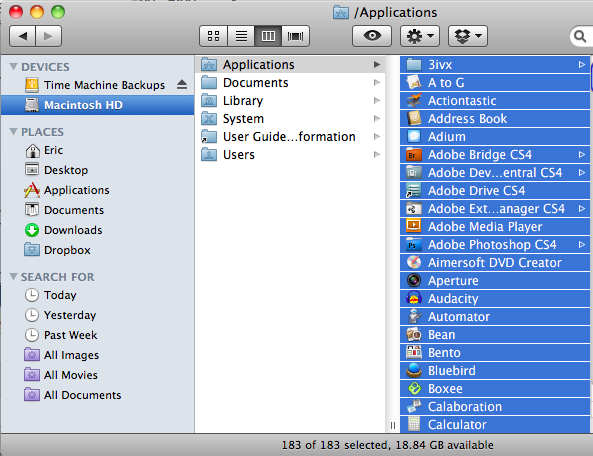The width and height of the screenshot is (593, 456).
Task: Open the Dropbox toolbar menu
Action: tap(468, 36)
